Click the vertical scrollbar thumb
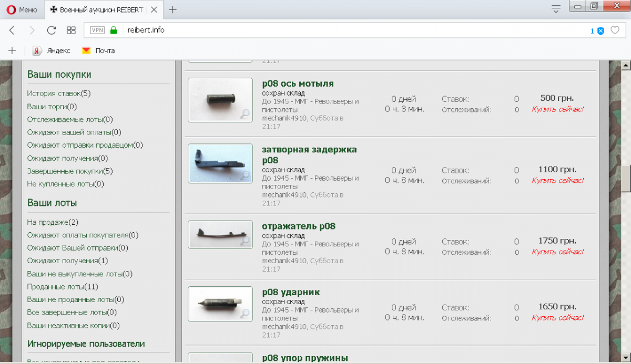Viewport: 631px width, 364px height. click(626, 179)
